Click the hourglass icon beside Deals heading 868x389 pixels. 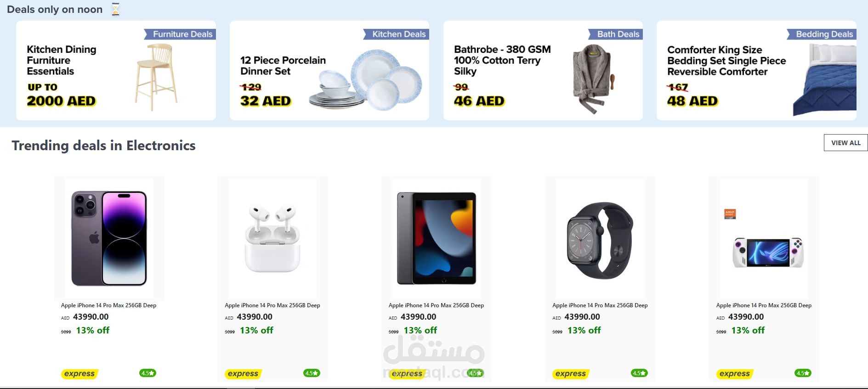click(x=116, y=9)
